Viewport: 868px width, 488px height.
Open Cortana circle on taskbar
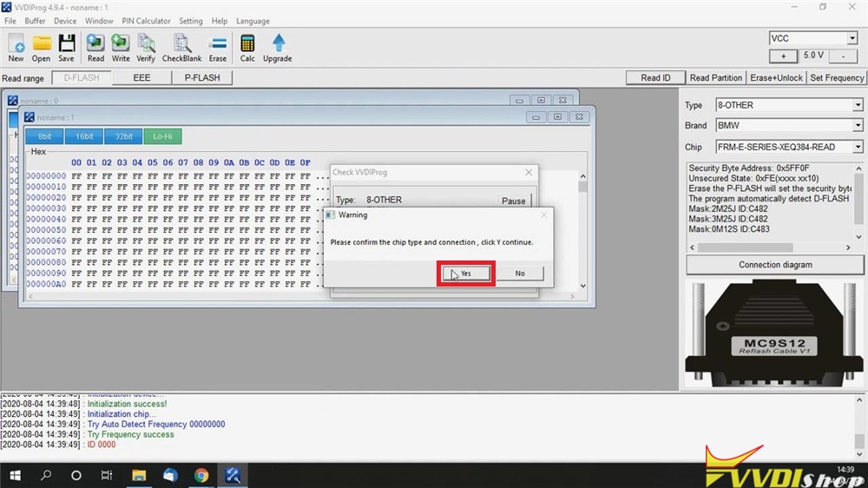[x=76, y=475]
